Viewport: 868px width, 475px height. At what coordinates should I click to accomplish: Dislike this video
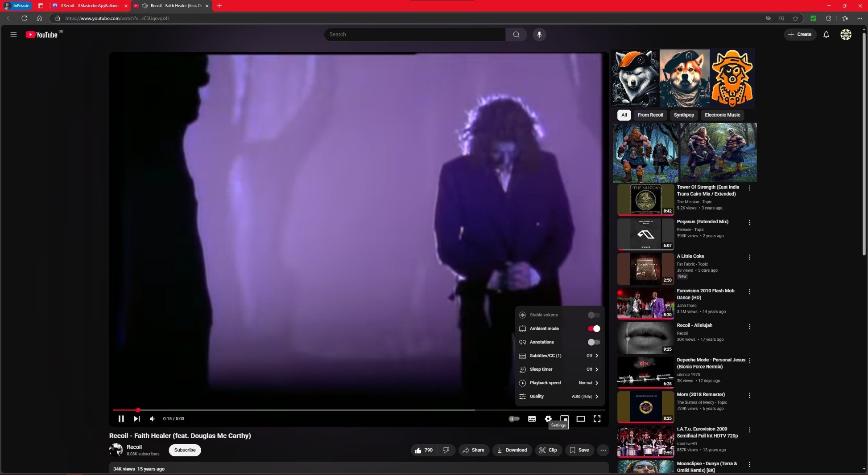(446, 450)
